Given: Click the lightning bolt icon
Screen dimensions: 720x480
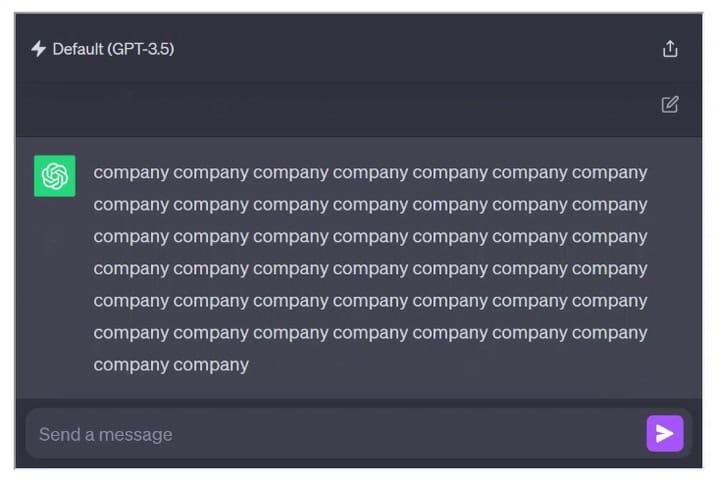Looking at the screenshot, I should (38, 49).
